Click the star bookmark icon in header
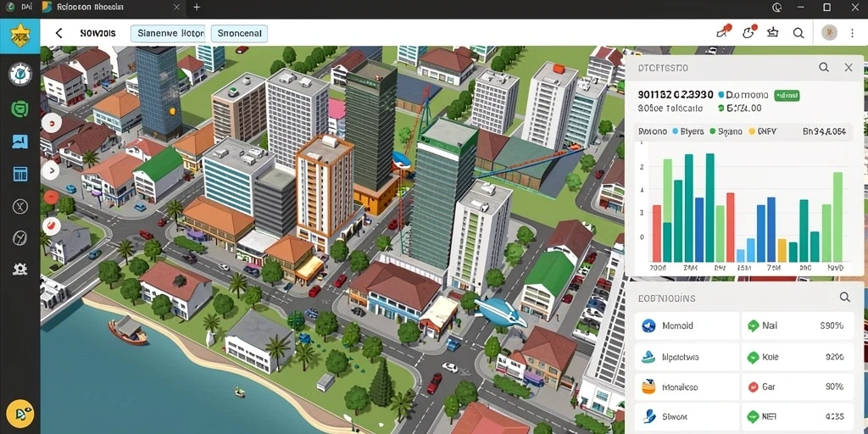The image size is (868, 434). [773, 33]
